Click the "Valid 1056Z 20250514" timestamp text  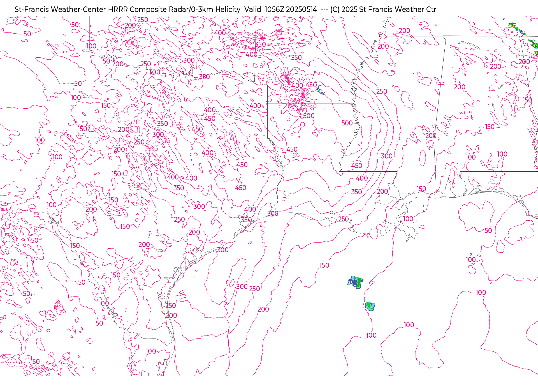[x=280, y=10]
